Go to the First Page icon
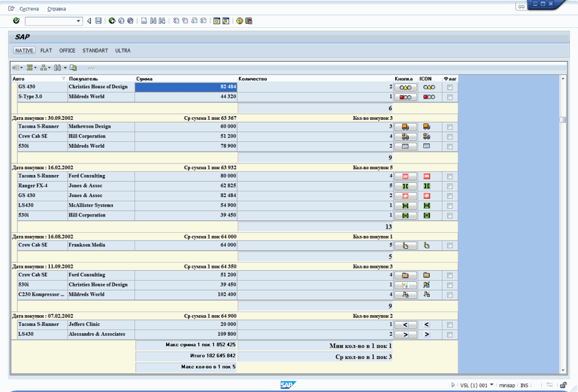 point(176,20)
